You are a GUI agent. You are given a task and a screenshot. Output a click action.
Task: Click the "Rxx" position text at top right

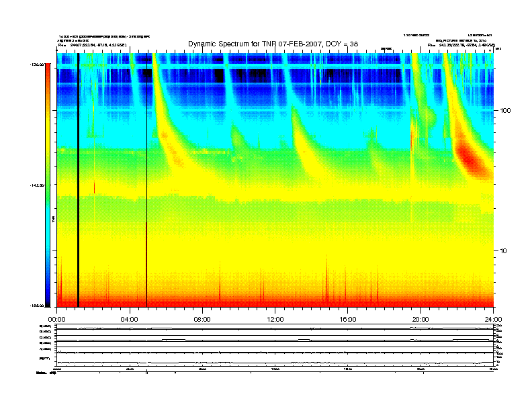[461, 45]
